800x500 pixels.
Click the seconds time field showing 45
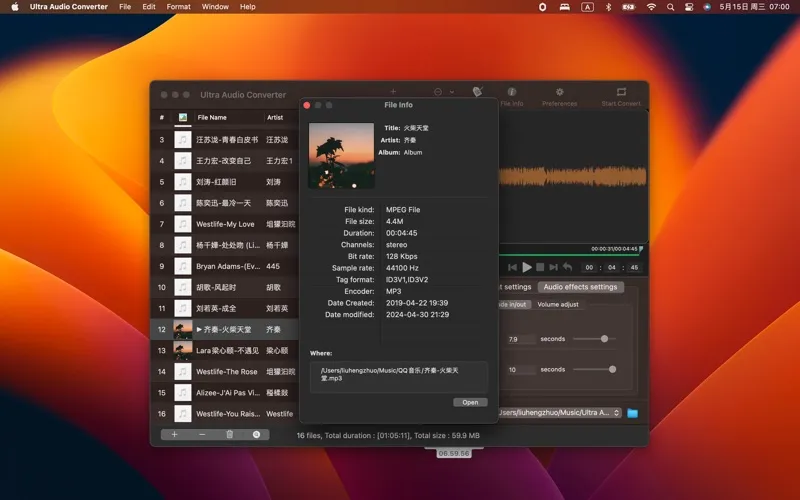634,267
